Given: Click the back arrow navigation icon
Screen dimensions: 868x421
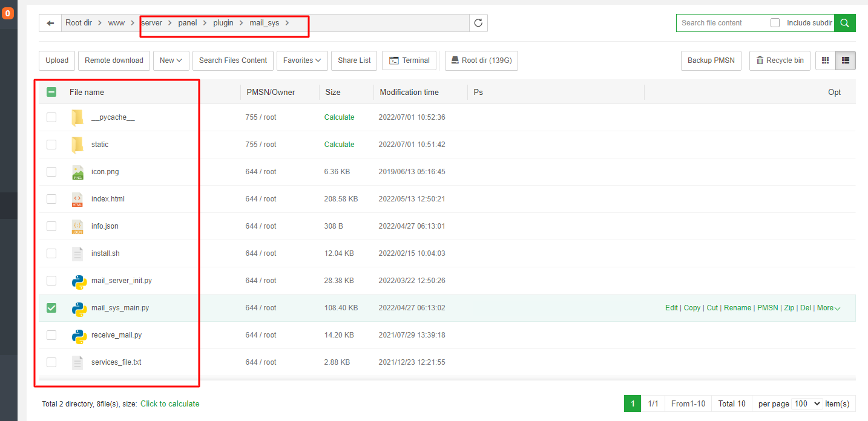Looking at the screenshot, I should pyautogui.click(x=50, y=23).
